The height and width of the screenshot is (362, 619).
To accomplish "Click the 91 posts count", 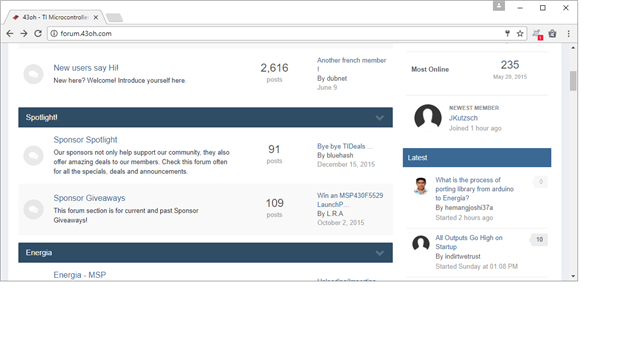I will pos(274,149).
